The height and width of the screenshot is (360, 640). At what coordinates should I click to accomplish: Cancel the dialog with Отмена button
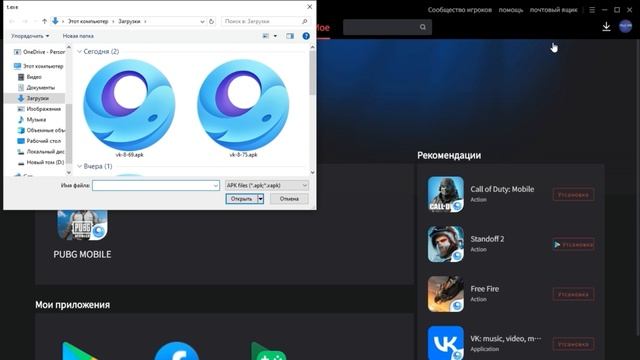[289, 199]
